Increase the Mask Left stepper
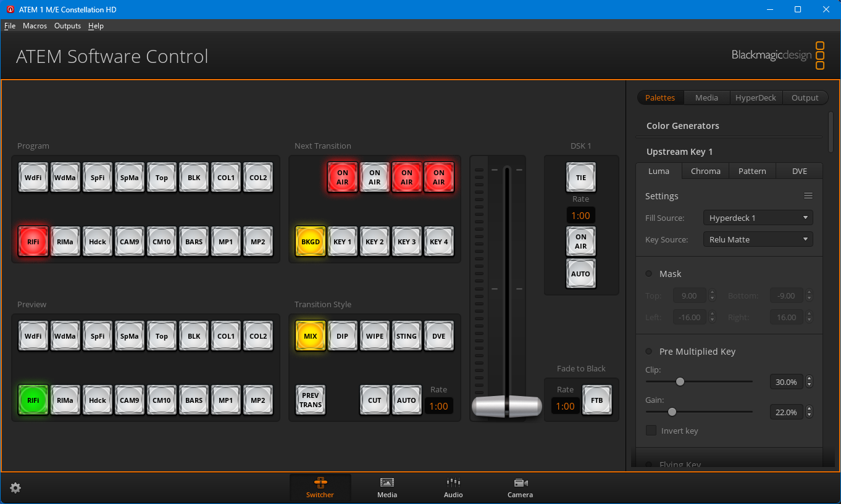 tap(713, 314)
